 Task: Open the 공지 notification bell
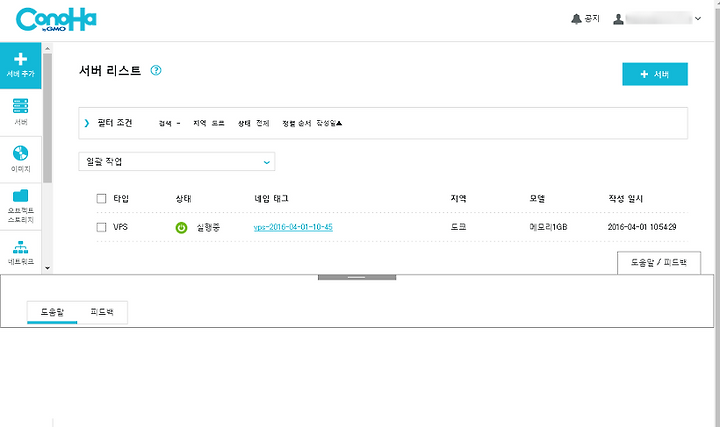[x=576, y=19]
